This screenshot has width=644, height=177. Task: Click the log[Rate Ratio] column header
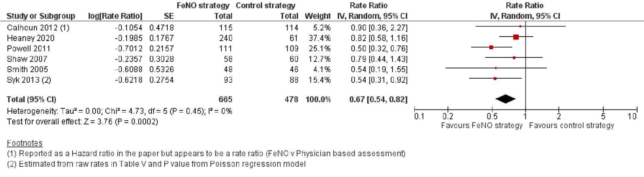pos(115,16)
